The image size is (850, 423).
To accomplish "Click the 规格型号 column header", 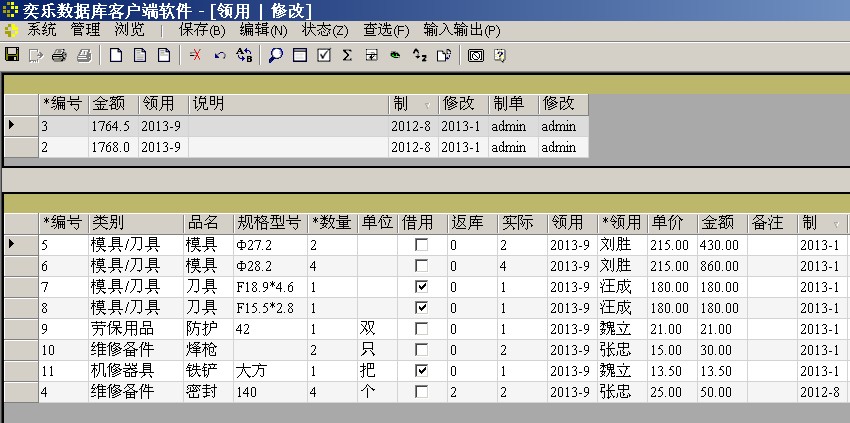I will (269, 223).
